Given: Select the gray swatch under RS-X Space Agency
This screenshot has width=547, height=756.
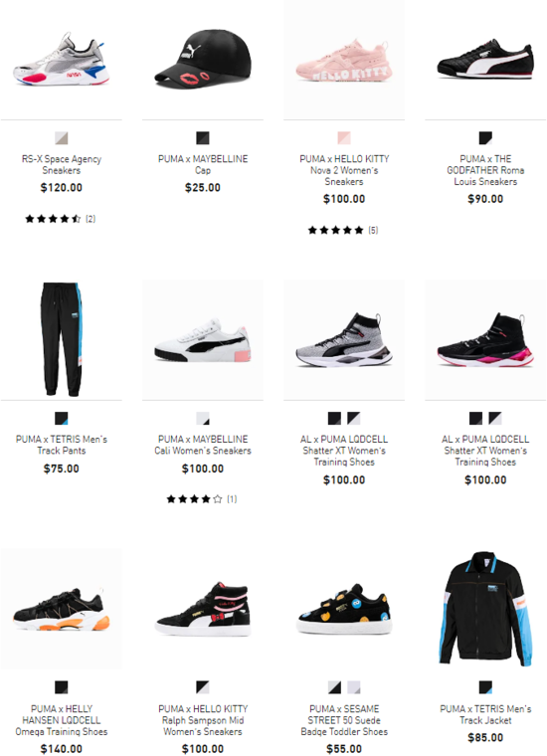Looking at the screenshot, I should click(x=62, y=138).
